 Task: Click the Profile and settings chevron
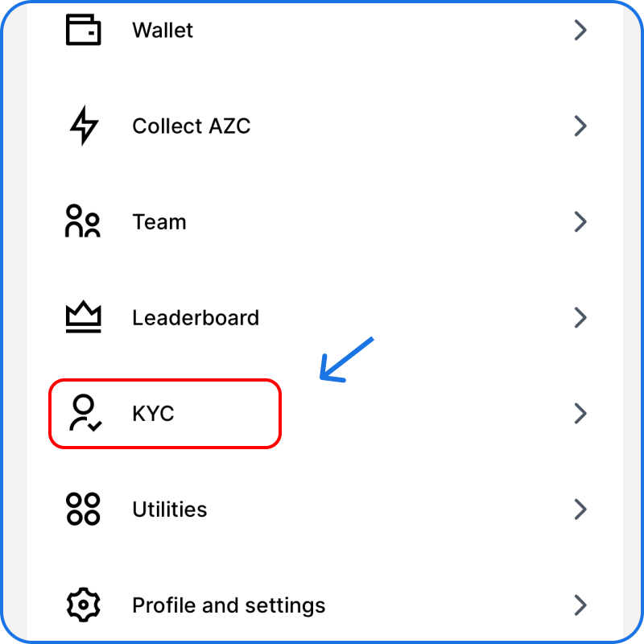tap(580, 605)
